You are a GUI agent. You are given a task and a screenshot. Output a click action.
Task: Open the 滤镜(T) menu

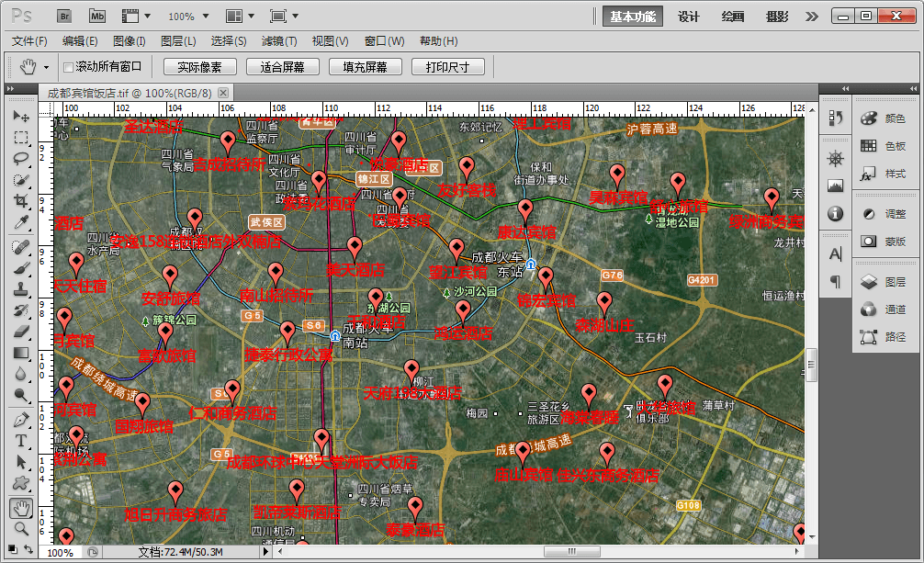(279, 41)
